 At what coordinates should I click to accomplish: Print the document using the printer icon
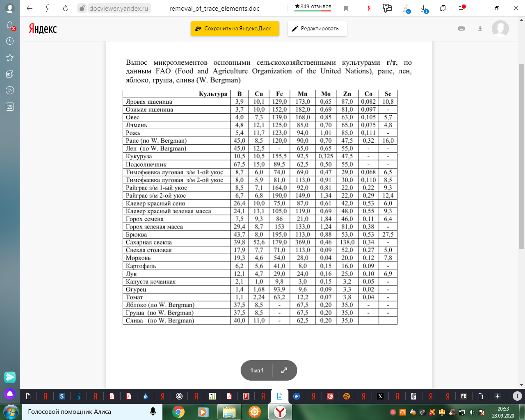(461, 29)
